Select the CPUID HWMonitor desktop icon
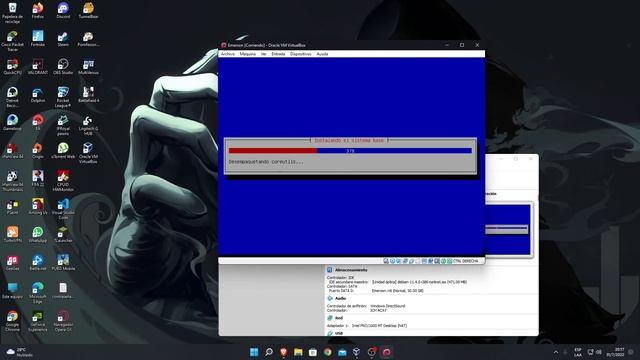Image resolution: width=640 pixels, height=360 pixels. coord(63,181)
